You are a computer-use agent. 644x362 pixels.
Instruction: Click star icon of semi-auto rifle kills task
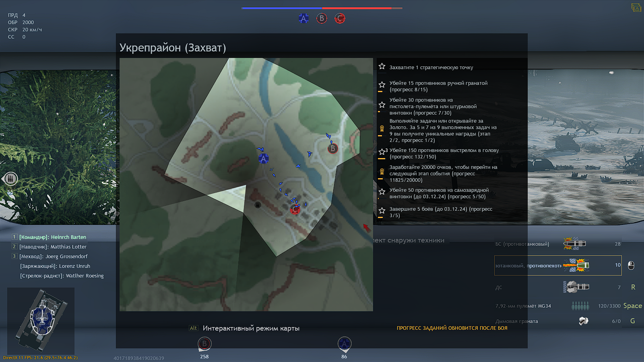pyautogui.click(x=382, y=191)
